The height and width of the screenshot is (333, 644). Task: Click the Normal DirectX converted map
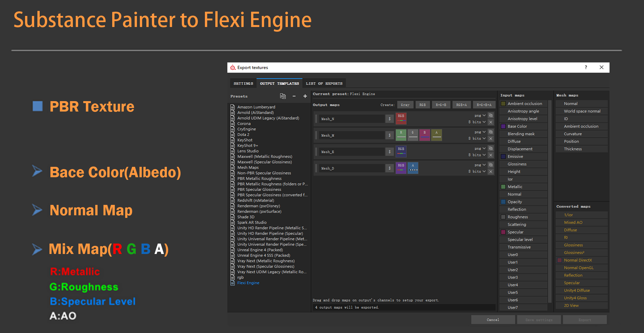[582, 260]
